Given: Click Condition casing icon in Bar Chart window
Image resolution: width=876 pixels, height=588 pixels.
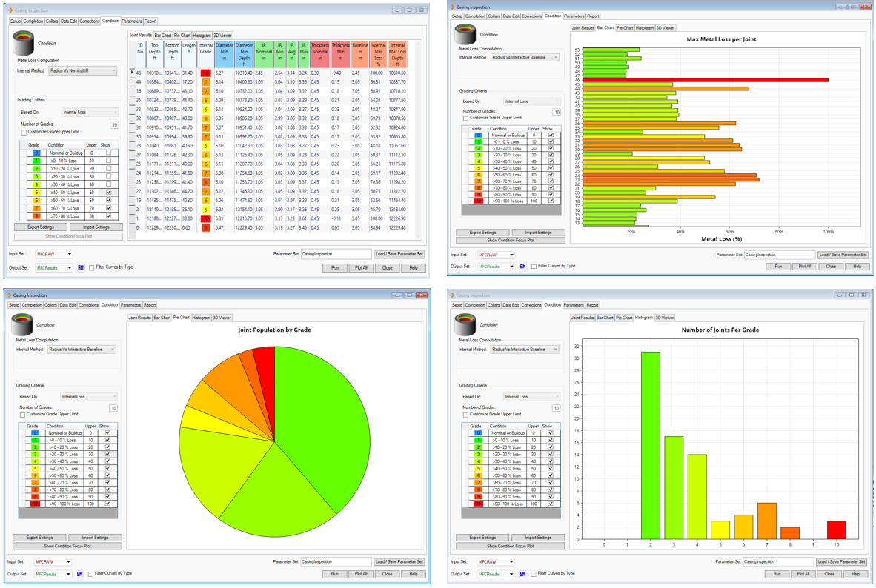Looking at the screenshot, I should [465, 34].
